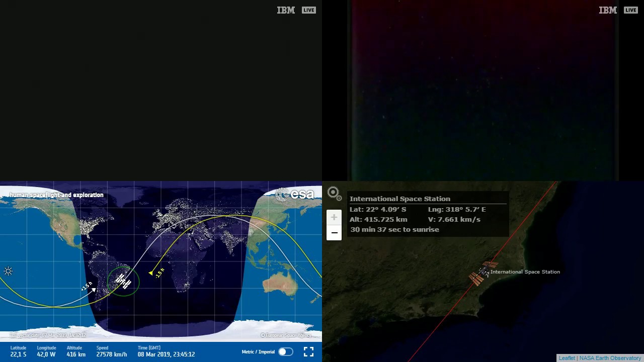Click the Lat: 22° 4.09' S readout
The height and width of the screenshot is (362, 644).
[378, 210]
